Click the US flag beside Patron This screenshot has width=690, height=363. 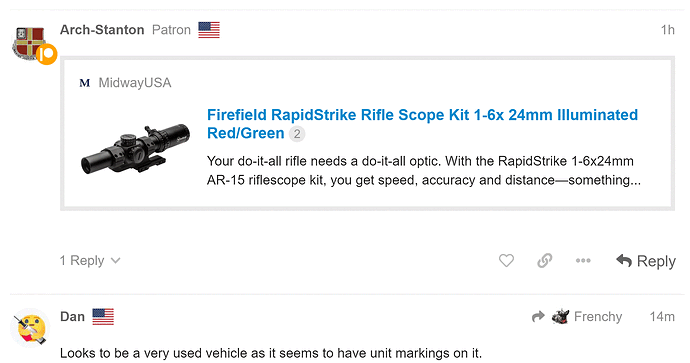point(209,30)
